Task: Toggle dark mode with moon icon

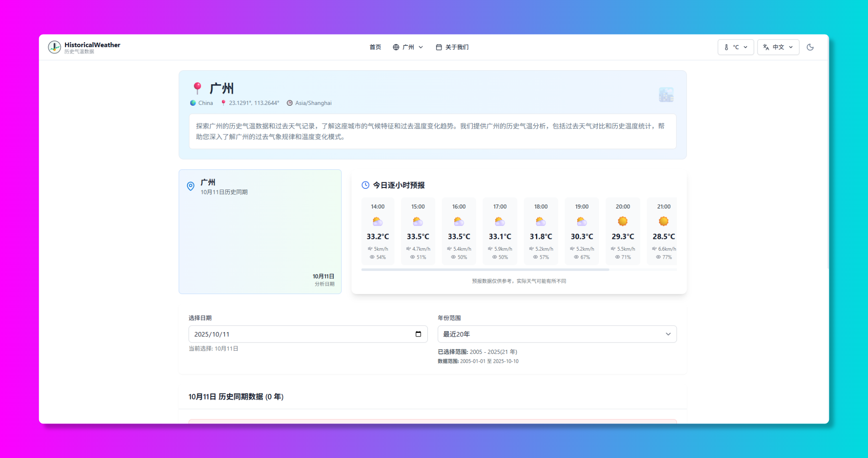Action: pos(810,47)
